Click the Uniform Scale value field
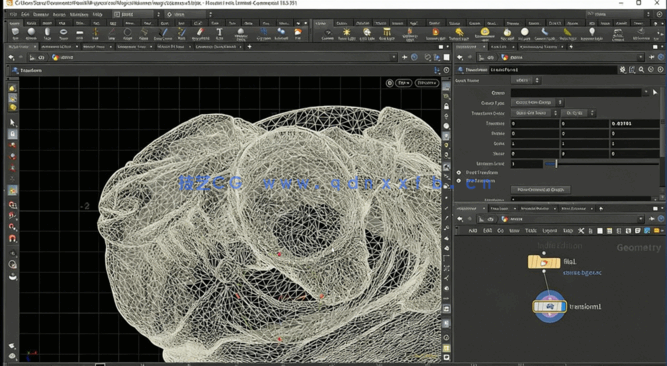 point(527,164)
